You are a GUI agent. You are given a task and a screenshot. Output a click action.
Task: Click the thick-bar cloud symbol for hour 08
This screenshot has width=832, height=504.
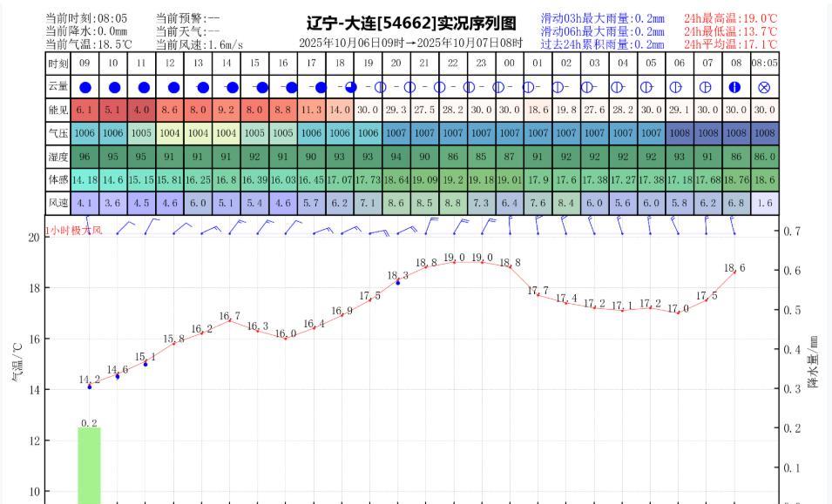734,87
